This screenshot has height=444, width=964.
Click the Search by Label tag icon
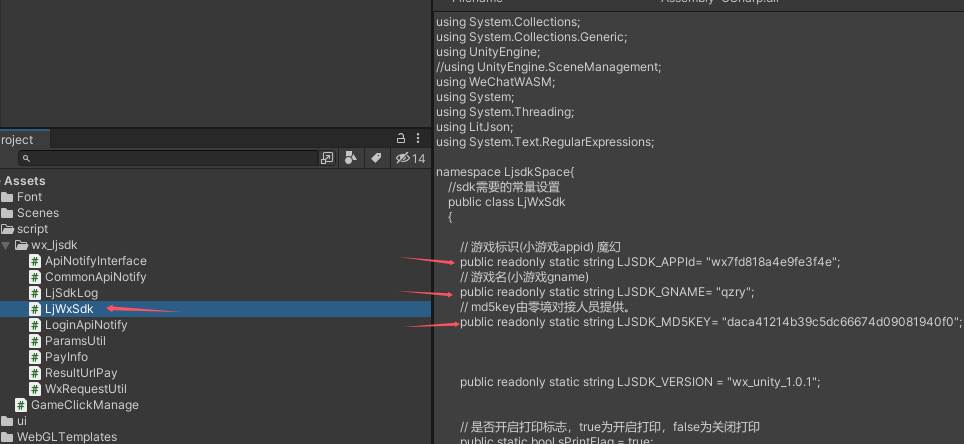tap(376, 158)
